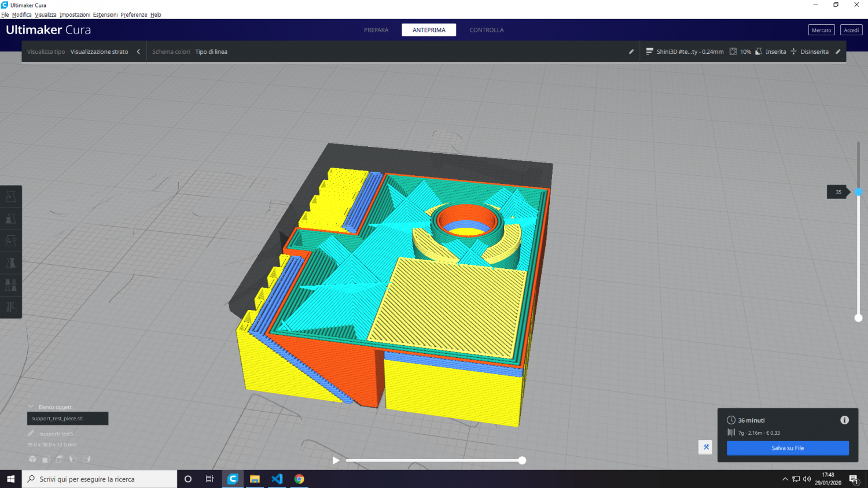868x488 pixels.
Task: Open the Schema colori Tipo di linea dropdown
Action: coord(211,51)
